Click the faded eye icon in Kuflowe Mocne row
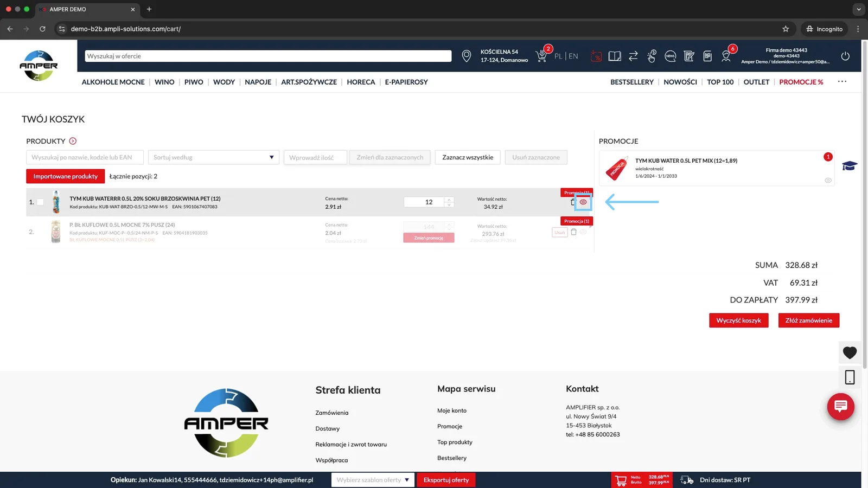The height and width of the screenshot is (488, 868). pyautogui.click(x=583, y=232)
